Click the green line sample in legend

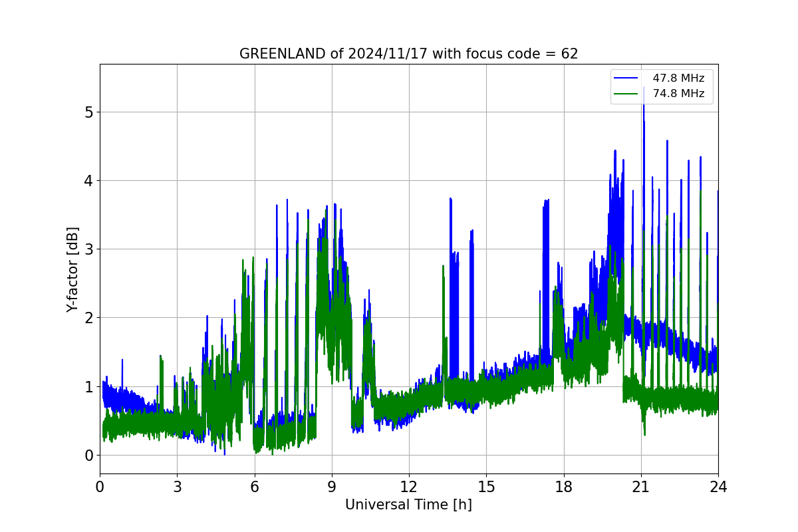(x=626, y=94)
